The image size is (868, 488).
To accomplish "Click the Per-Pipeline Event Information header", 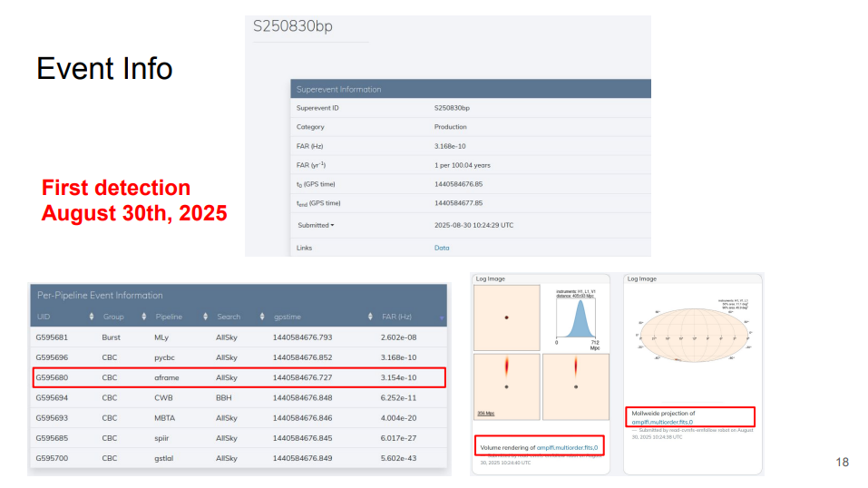I will pyautogui.click(x=100, y=295).
